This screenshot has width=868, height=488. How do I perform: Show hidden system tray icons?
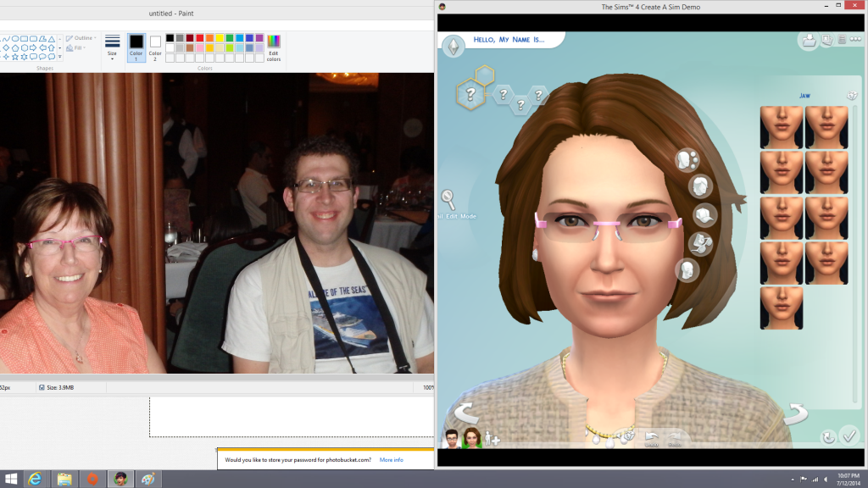pyautogui.click(x=793, y=480)
